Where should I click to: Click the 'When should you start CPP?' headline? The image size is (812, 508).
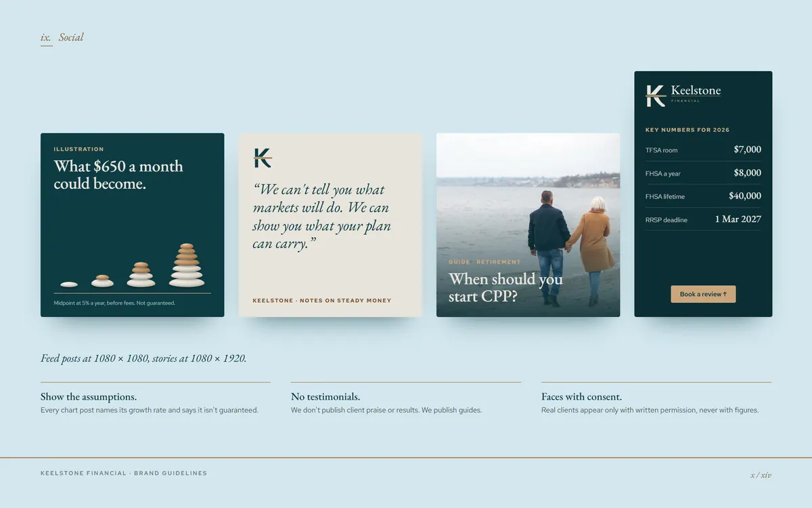(505, 288)
